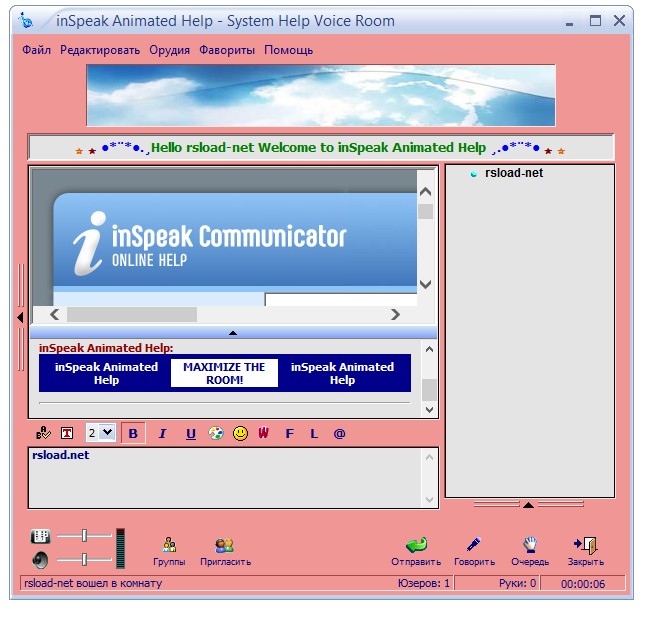Click Пригласить to invite users

[x=226, y=552]
